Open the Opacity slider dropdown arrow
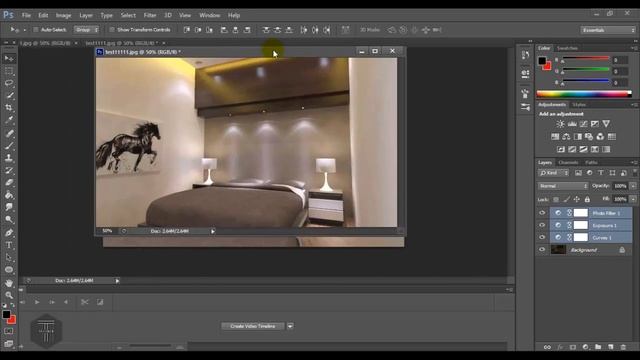 click(x=633, y=186)
